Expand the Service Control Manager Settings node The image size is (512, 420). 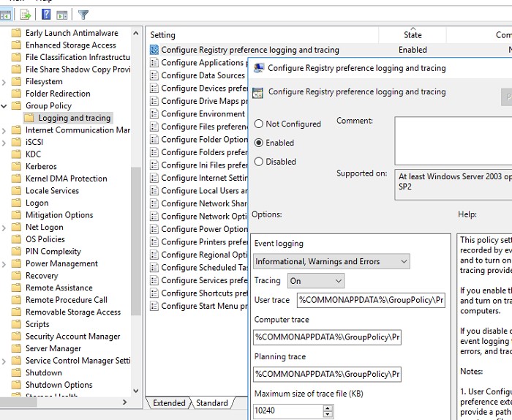point(4,361)
